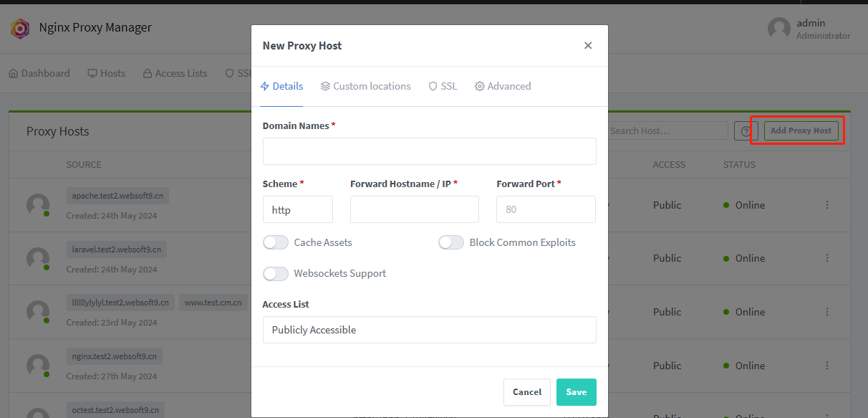Enable Websockets Support switch

[x=276, y=273]
